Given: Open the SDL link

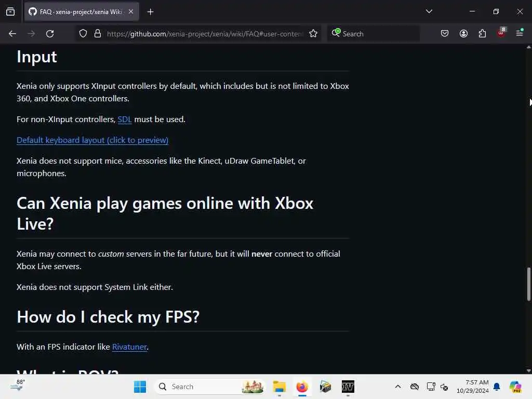Looking at the screenshot, I should [125, 119].
